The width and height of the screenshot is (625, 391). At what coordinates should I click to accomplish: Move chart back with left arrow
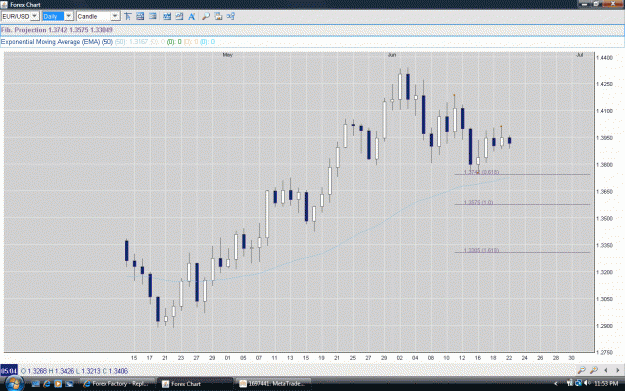(x=606, y=370)
